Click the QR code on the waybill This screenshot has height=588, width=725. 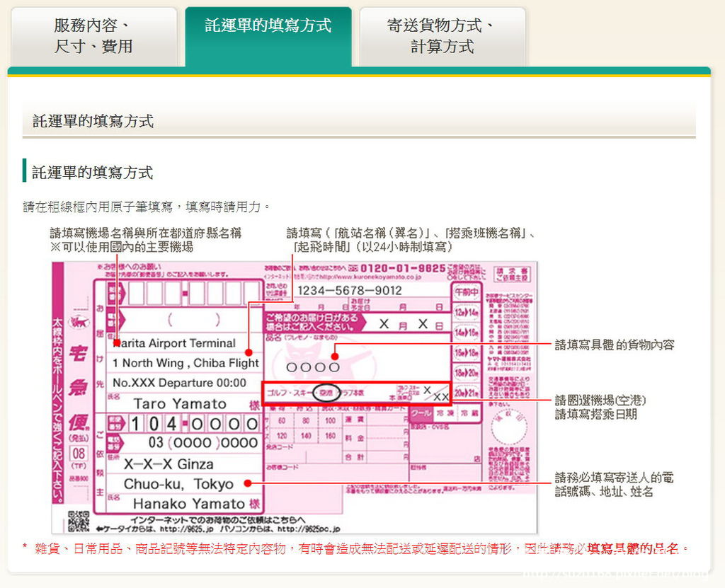pyautogui.click(x=79, y=521)
